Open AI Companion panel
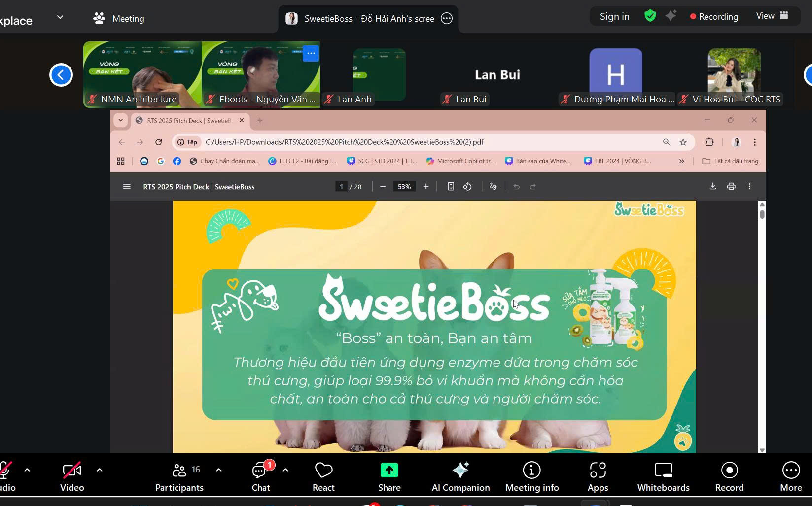 (460, 476)
